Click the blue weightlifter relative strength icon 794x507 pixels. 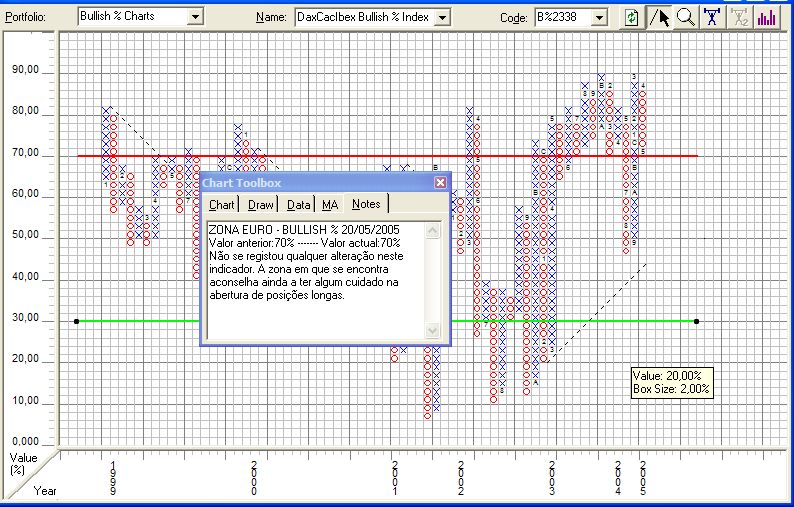coord(712,17)
